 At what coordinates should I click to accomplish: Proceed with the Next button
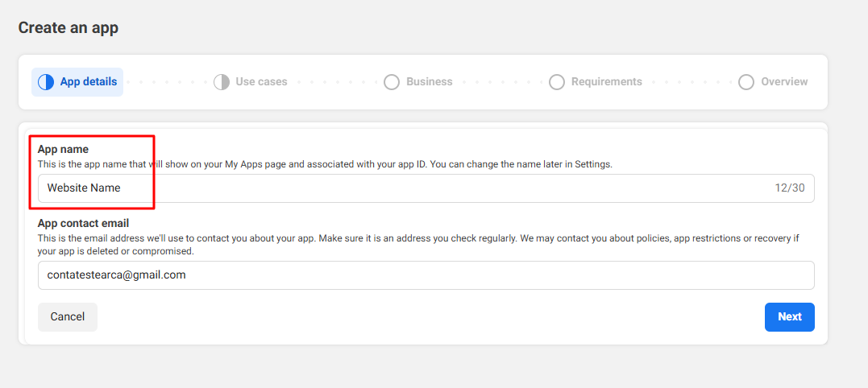[x=789, y=317]
